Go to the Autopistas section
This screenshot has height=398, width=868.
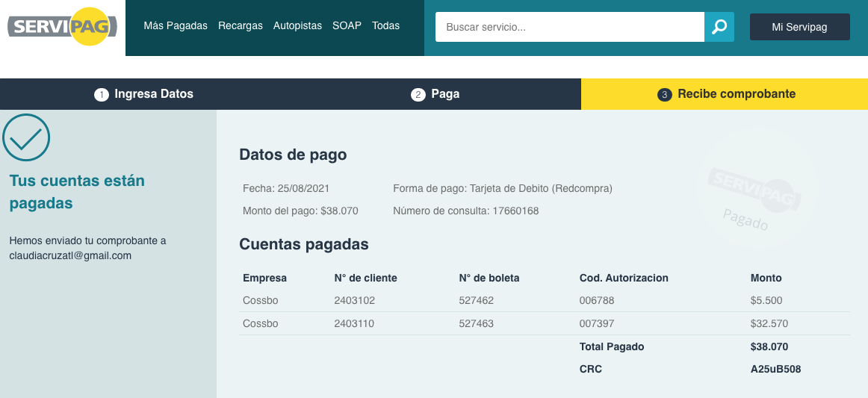tap(297, 25)
